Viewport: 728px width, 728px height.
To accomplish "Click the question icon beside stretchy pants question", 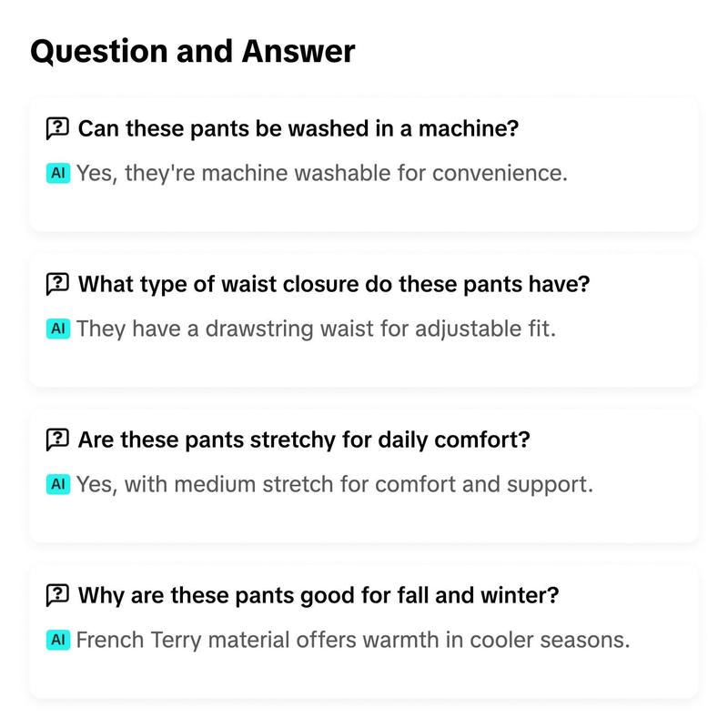I will (x=57, y=440).
